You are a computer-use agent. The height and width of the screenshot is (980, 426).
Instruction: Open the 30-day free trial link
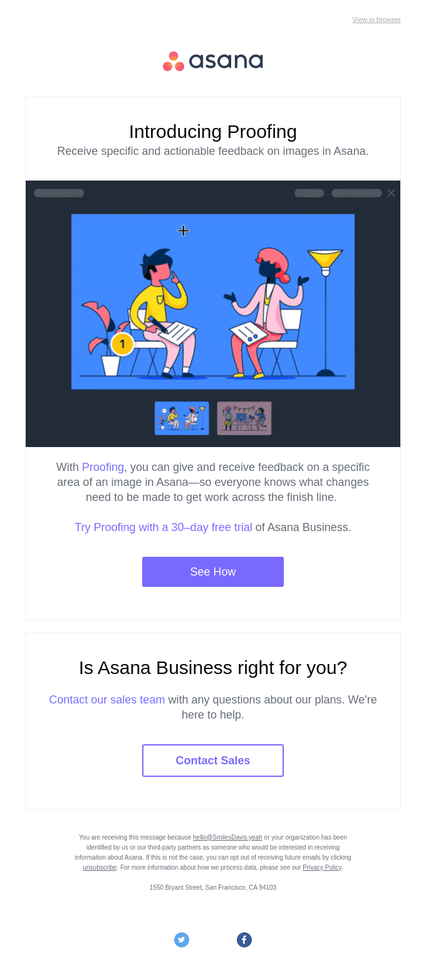[x=164, y=527]
